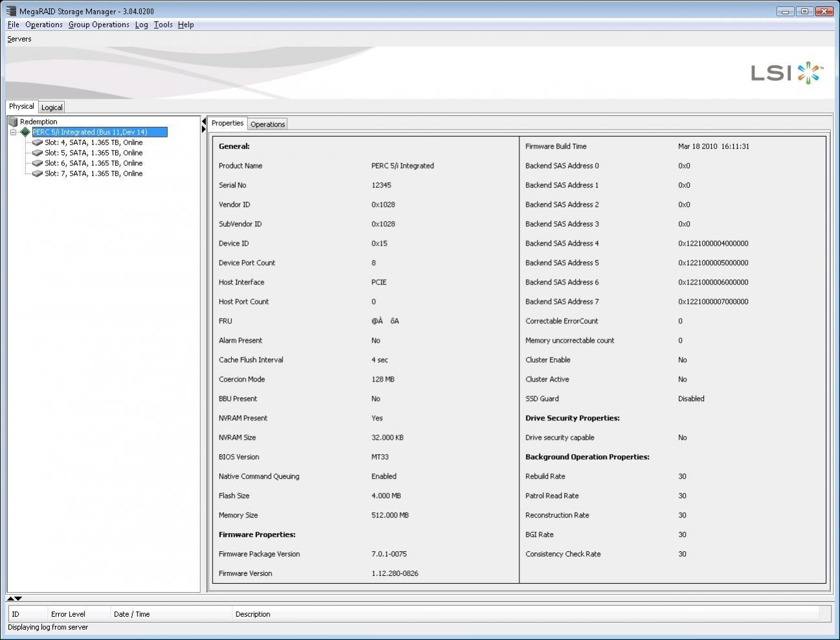Image resolution: width=840 pixels, height=640 pixels.
Task: Select the Operations tab in right pane
Action: 267,124
